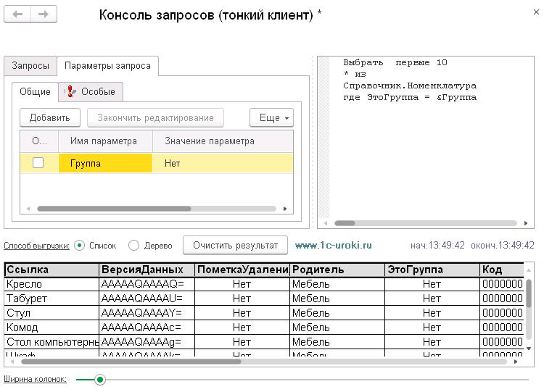Switch to the Запросы tab

[x=30, y=65]
